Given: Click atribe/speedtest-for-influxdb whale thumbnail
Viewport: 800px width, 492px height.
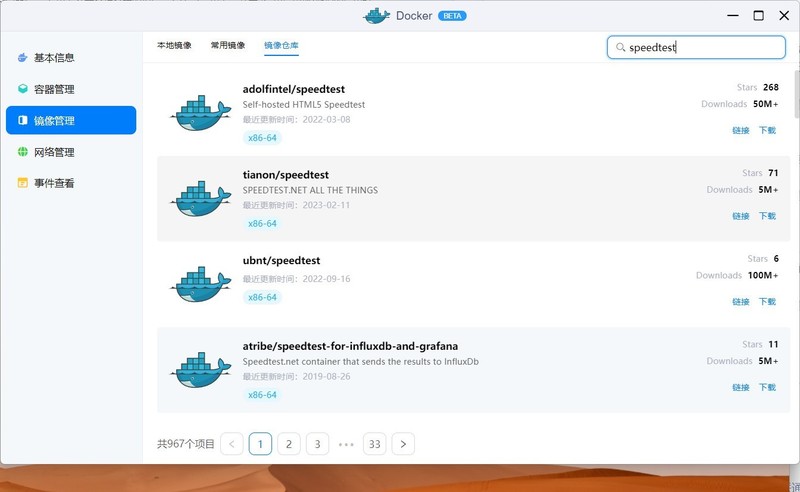Looking at the screenshot, I should click(x=200, y=370).
